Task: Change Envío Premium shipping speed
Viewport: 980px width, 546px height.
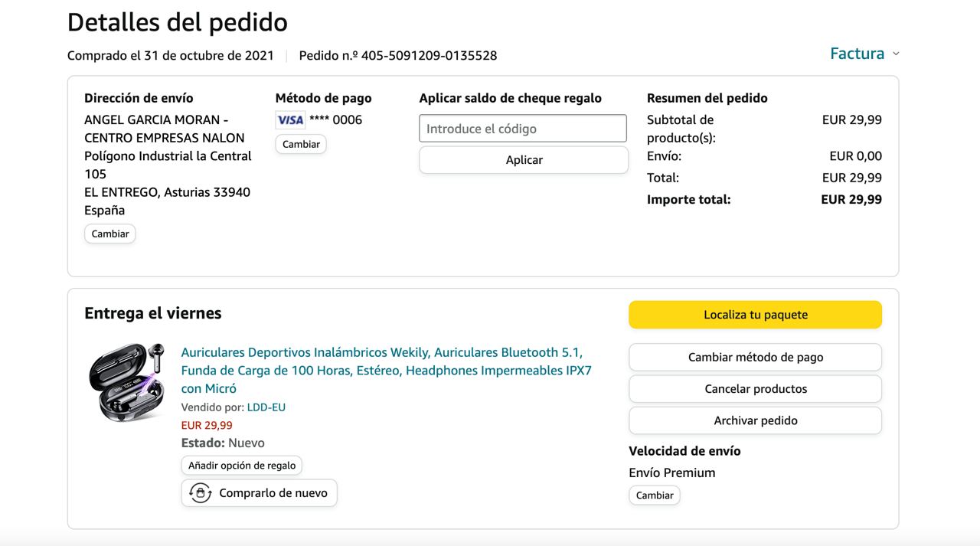Action: (655, 495)
